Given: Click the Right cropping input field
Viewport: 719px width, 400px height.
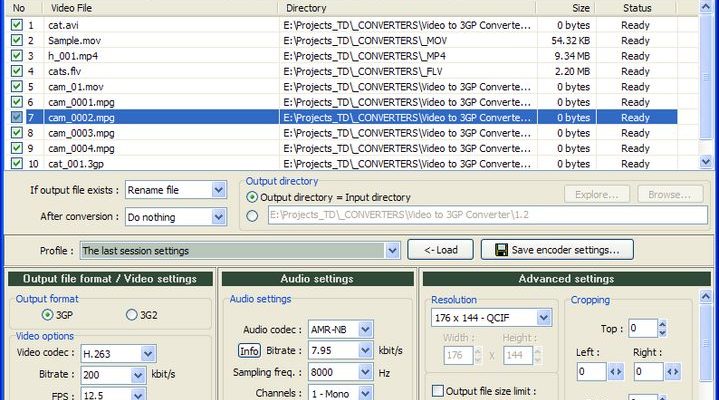Looking at the screenshot, I should tap(649, 372).
